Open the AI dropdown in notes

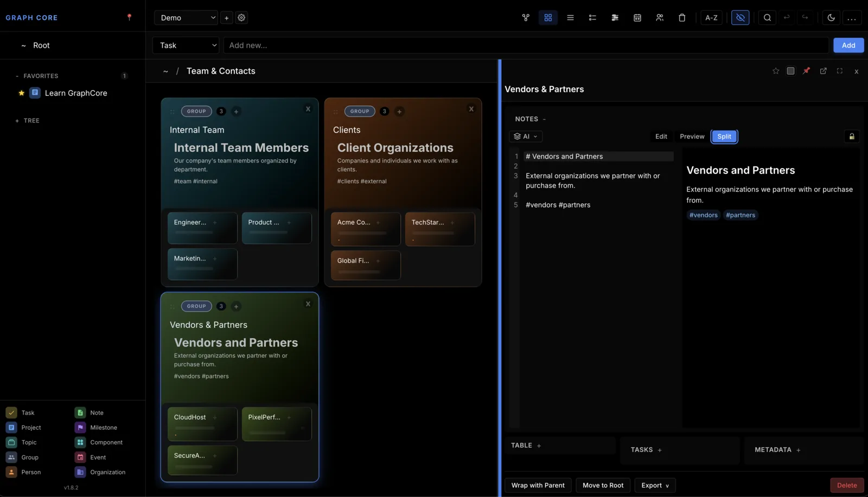pyautogui.click(x=526, y=137)
